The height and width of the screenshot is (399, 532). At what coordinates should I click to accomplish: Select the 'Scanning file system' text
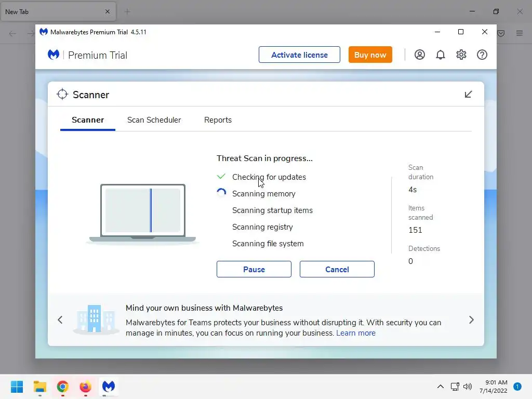[268, 244]
